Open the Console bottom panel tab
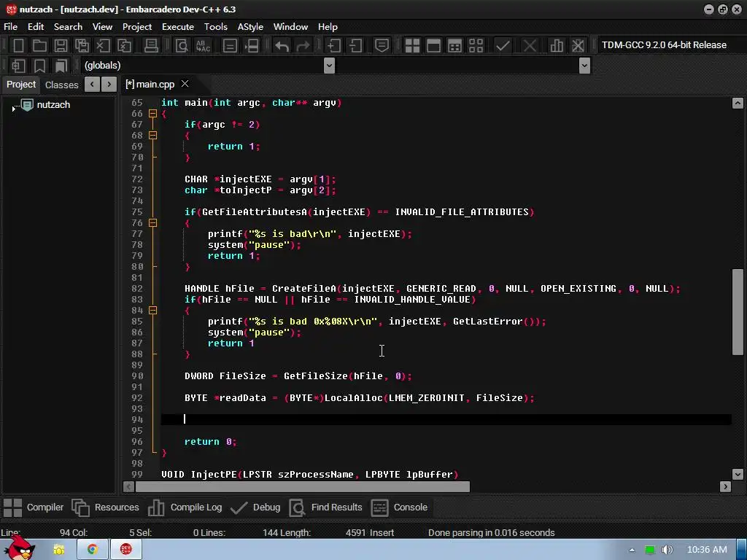 coord(399,507)
